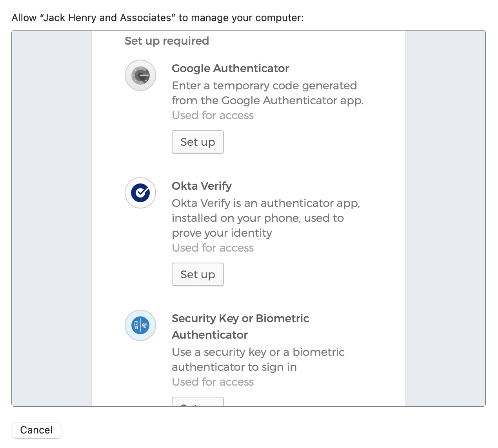Click the Security Key or Biometric icon
Image resolution: width=498 pixels, height=448 pixels.
(140, 325)
